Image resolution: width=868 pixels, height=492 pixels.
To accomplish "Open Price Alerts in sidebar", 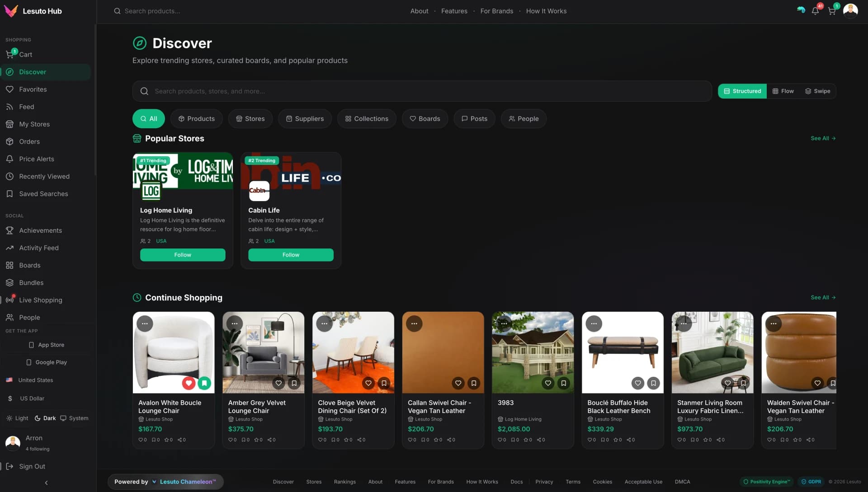I will click(45, 159).
